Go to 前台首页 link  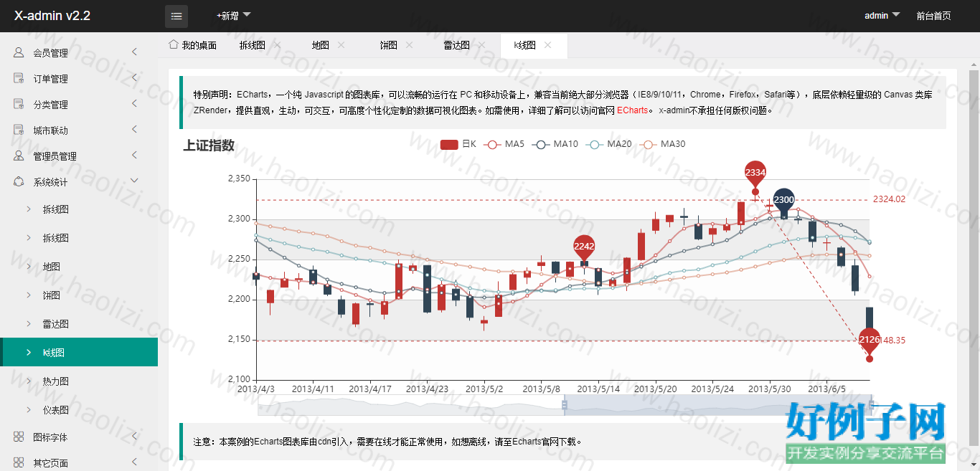pos(933,16)
